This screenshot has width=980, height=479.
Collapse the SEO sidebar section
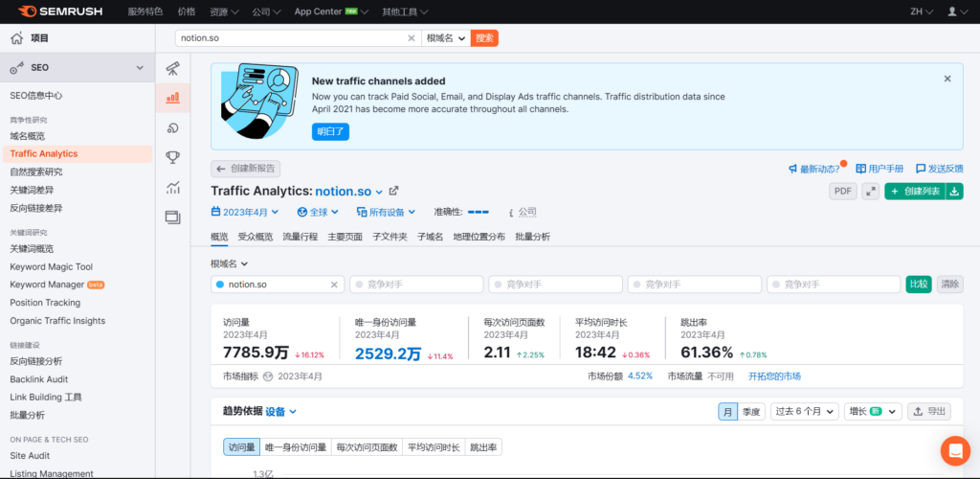click(x=140, y=67)
